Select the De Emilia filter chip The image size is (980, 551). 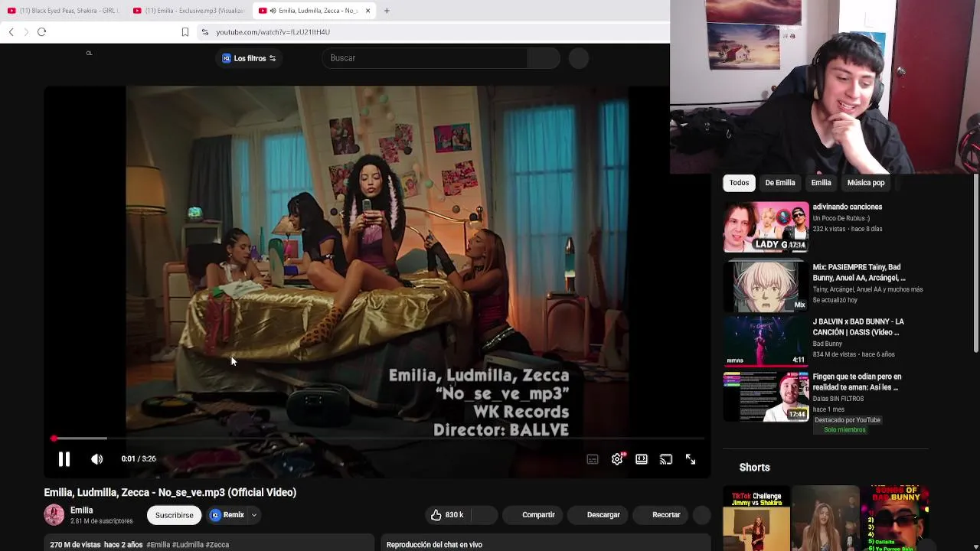click(x=780, y=183)
